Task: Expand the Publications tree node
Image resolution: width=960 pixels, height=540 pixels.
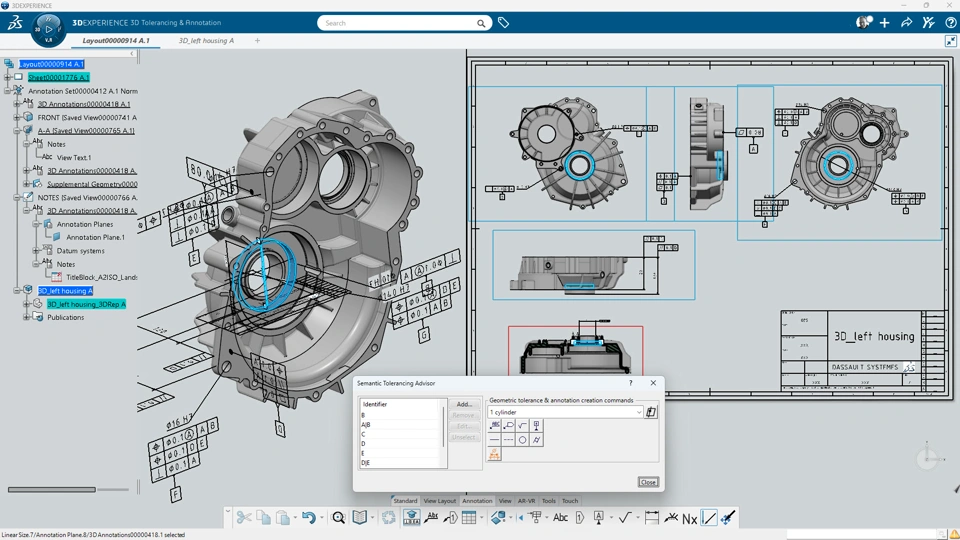Action: [x=27, y=317]
